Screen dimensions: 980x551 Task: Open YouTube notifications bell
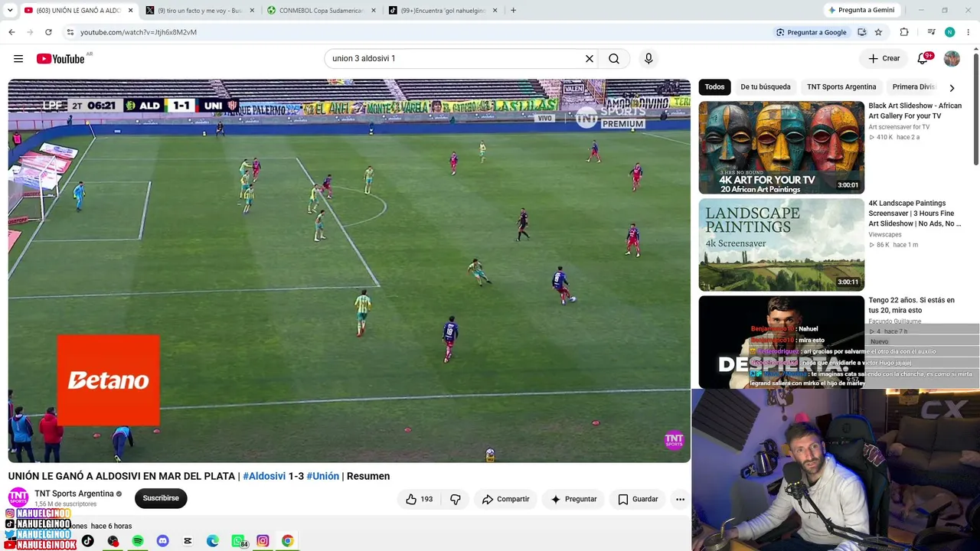tap(923, 59)
